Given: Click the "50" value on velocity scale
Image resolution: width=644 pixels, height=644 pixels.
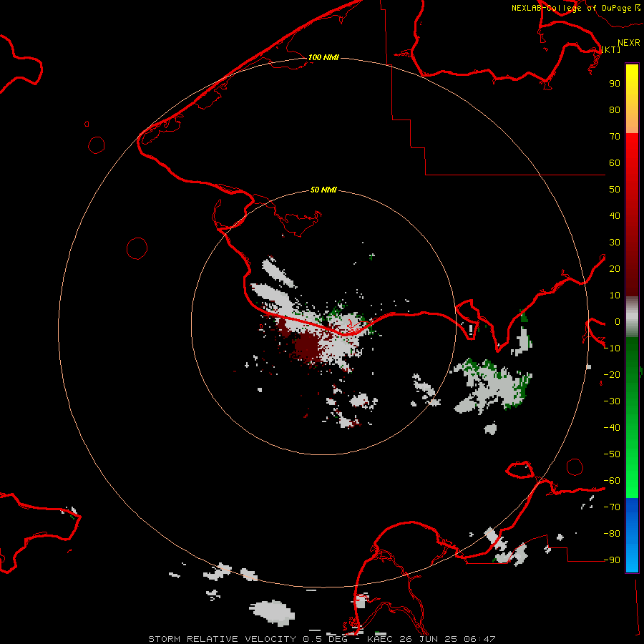Looking at the screenshot, I should tap(615, 190).
